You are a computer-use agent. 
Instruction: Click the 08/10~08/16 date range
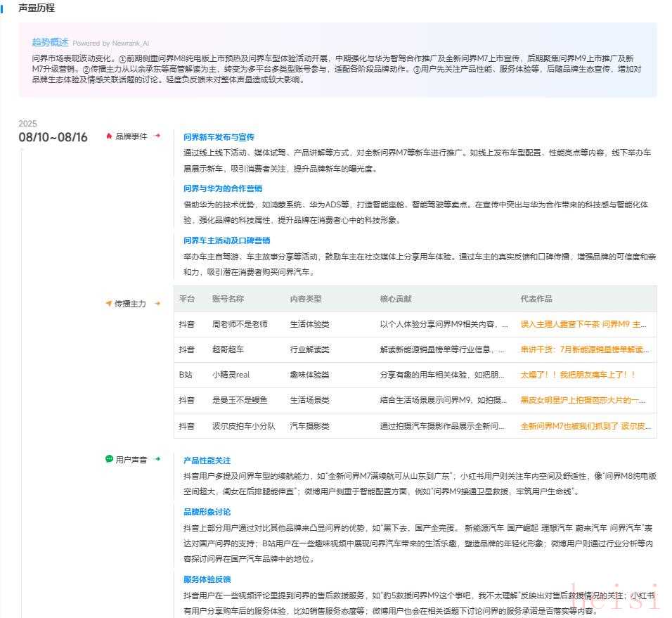tap(53, 138)
